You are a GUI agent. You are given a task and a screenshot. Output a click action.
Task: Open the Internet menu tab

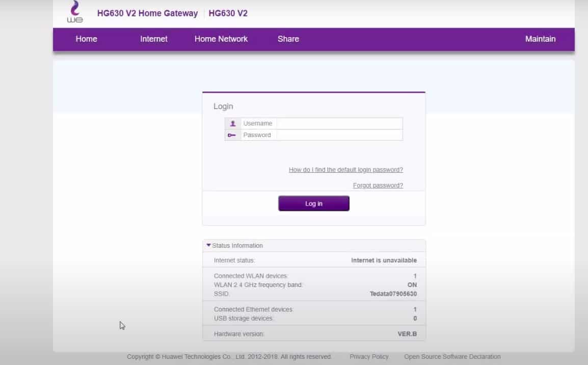153,39
